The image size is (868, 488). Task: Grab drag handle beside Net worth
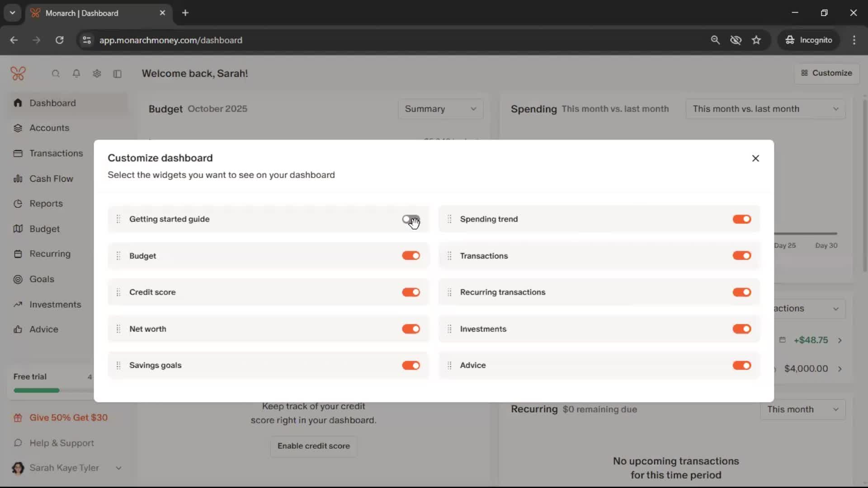click(x=118, y=329)
